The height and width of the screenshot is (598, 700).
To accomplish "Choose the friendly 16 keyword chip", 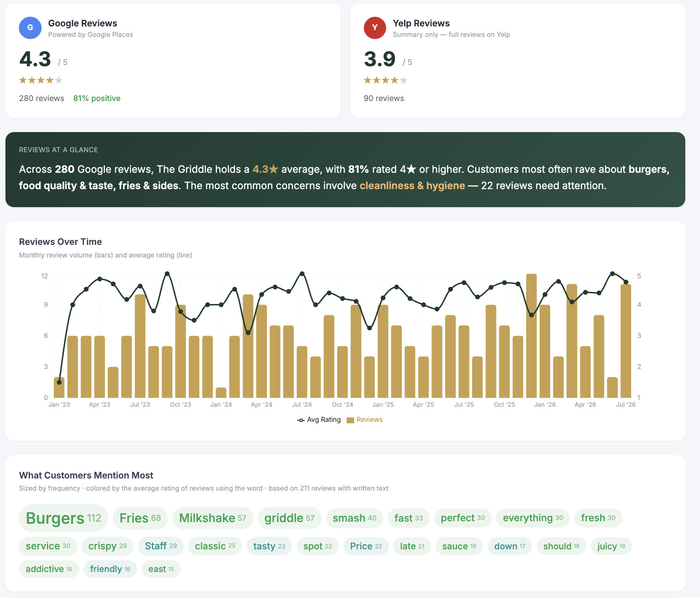I will [110, 569].
